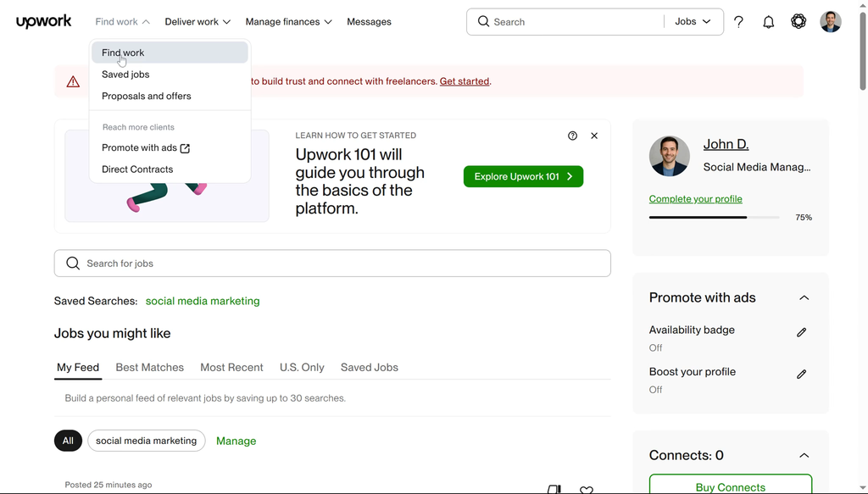Edit the Boost your profile setting
This screenshot has height=494, width=868.
(801, 374)
